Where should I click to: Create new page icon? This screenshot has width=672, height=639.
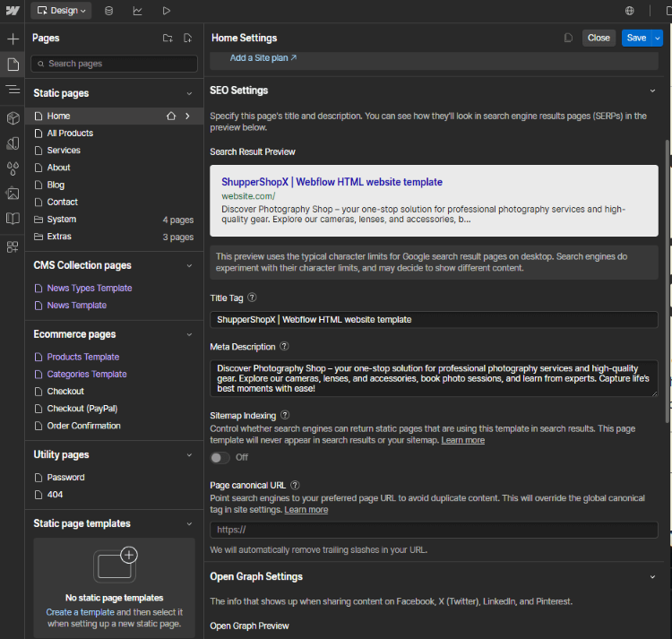click(188, 39)
